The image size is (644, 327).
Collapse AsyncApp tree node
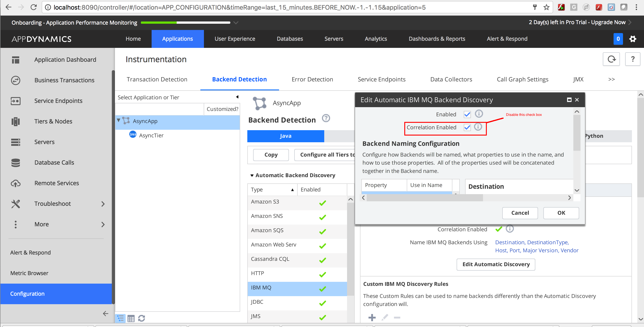pyautogui.click(x=119, y=121)
